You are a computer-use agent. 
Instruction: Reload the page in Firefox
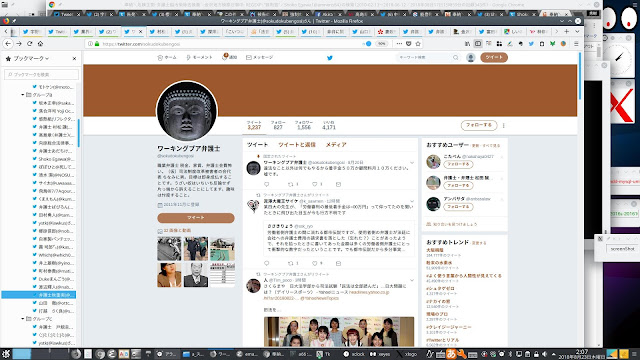29,44
